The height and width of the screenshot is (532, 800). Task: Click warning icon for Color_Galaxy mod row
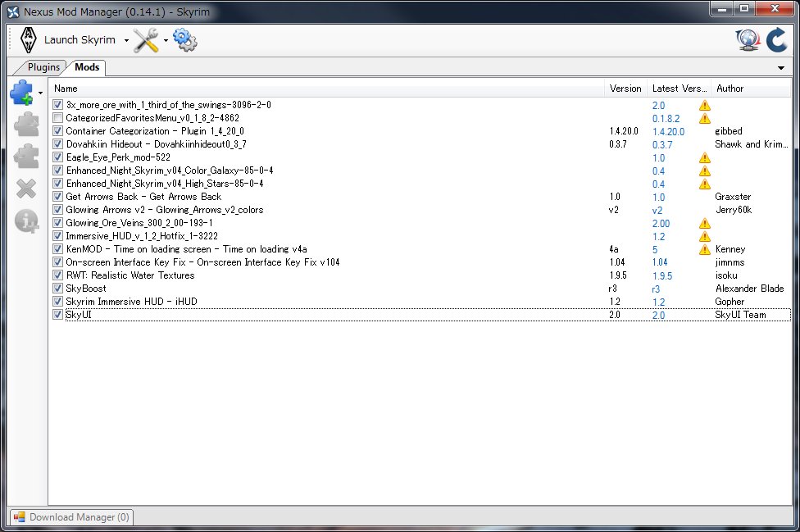(x=705, y=171)
